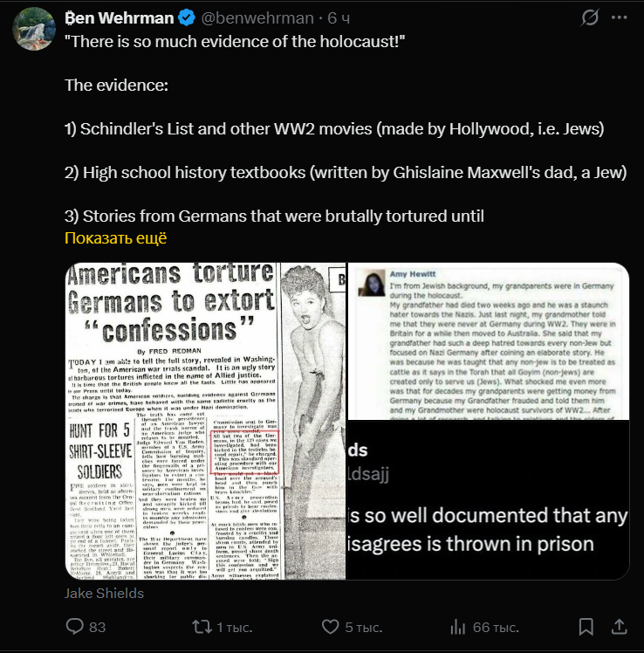The image size is (644, 653).
Task: Click the '5 тыс.' likes count
Action: point(363,627)
